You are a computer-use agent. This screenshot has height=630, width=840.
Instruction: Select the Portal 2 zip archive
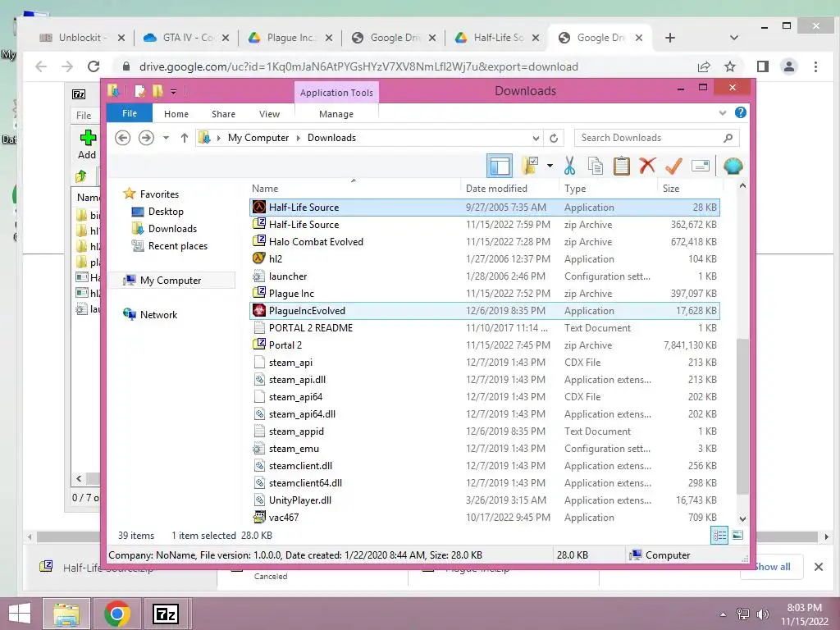484,345
